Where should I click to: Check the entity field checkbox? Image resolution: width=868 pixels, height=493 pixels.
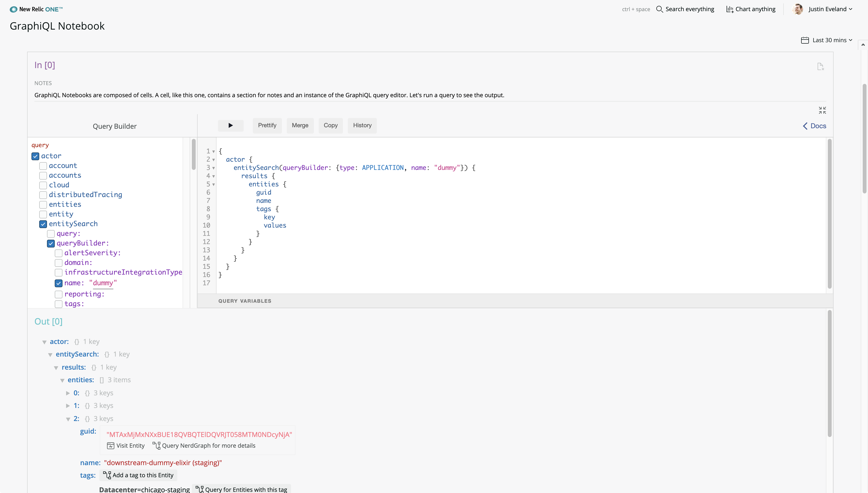coord(43,214)
